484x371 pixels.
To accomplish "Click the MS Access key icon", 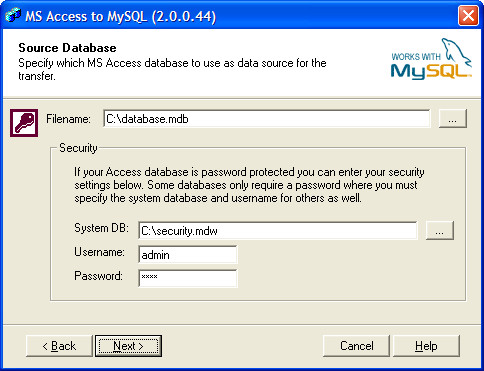I will pyautogui.click(x=24, y=123).
